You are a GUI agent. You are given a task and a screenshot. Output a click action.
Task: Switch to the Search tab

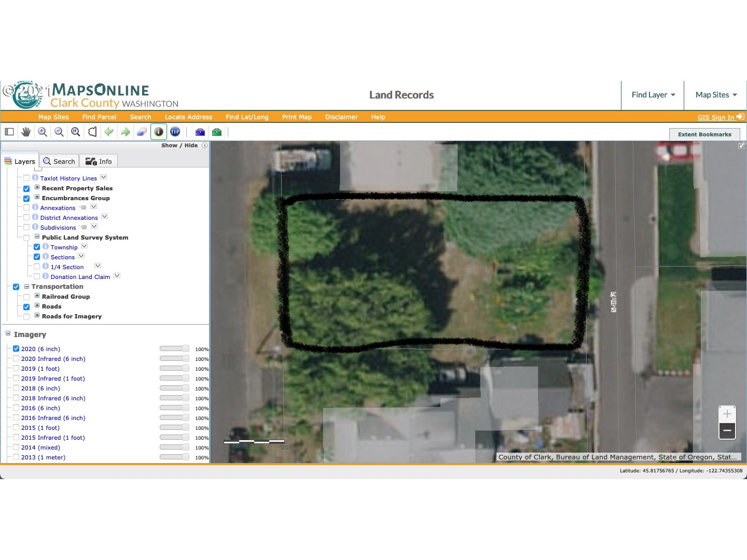click(x=59, y=161)
